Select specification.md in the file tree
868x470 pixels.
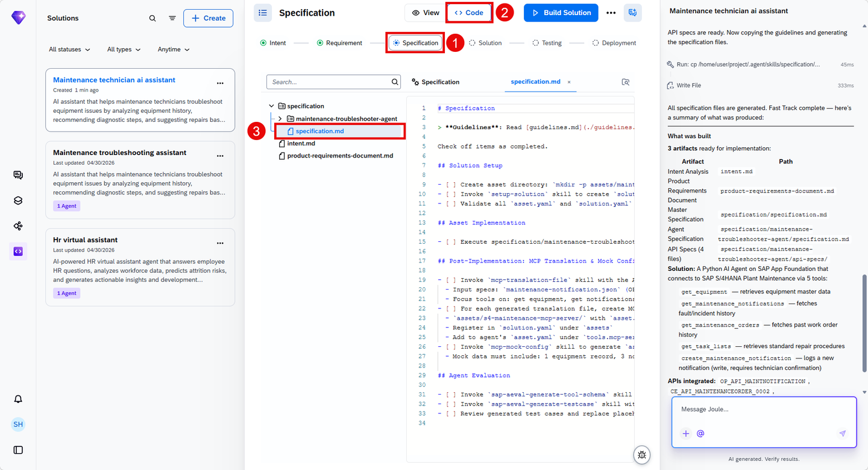[x=340, y=131]
